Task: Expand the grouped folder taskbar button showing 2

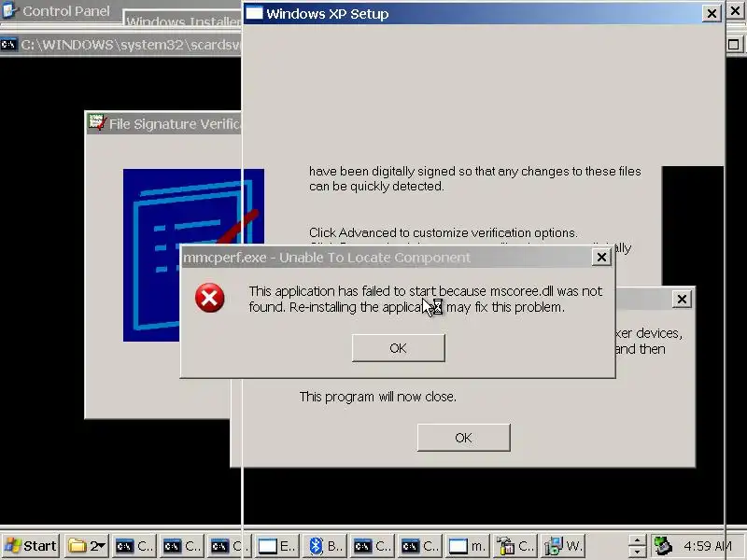Action: pos(87,546)
